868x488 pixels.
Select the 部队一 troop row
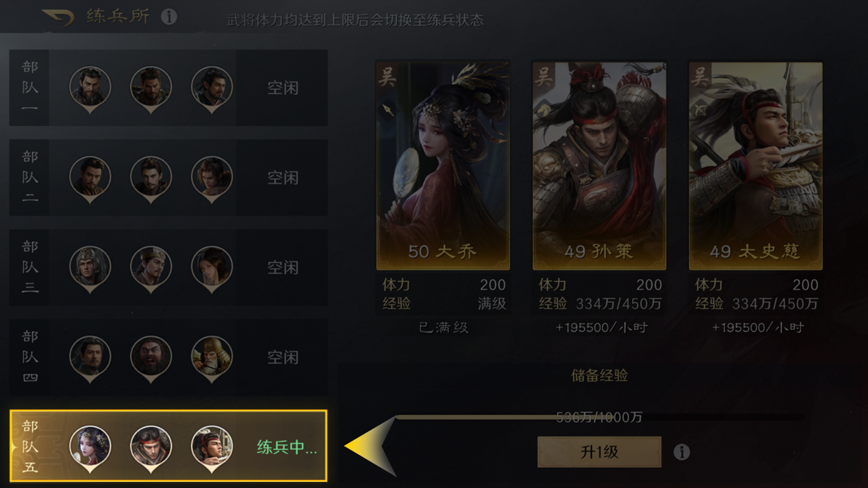click(x=168, y=87)
